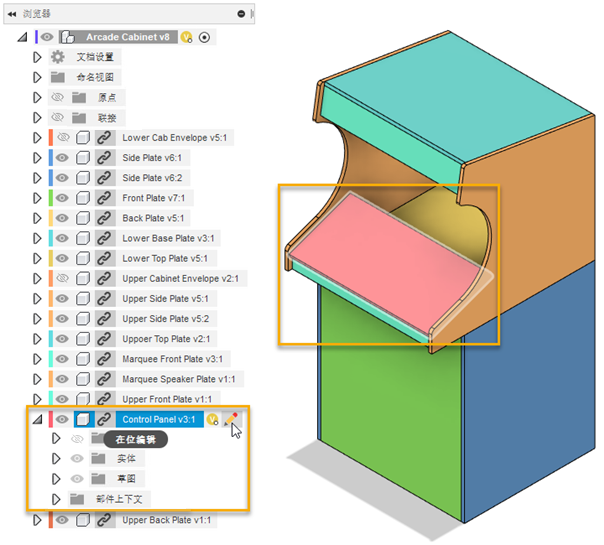This screenshot has width=604, height=545.
Task: Click the browser panel round pin button
Action: (x=241, y=14)
